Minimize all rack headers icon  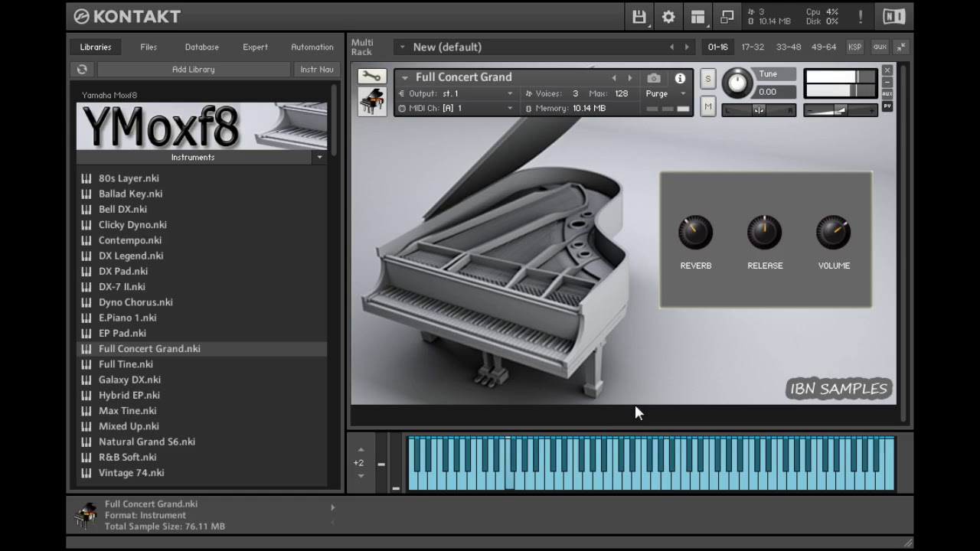tap(901, 47)
